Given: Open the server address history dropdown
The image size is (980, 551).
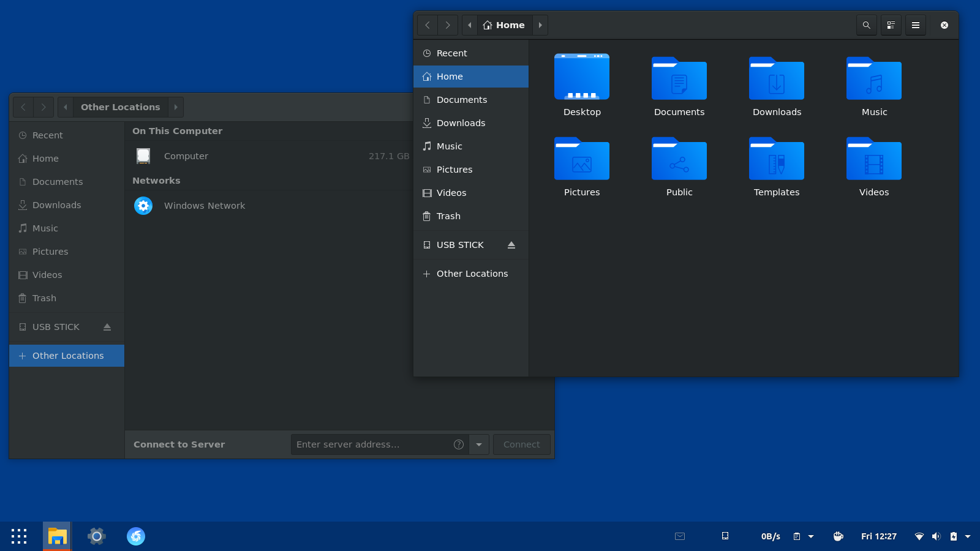Looking at the screenshot, I should [478, 444].
